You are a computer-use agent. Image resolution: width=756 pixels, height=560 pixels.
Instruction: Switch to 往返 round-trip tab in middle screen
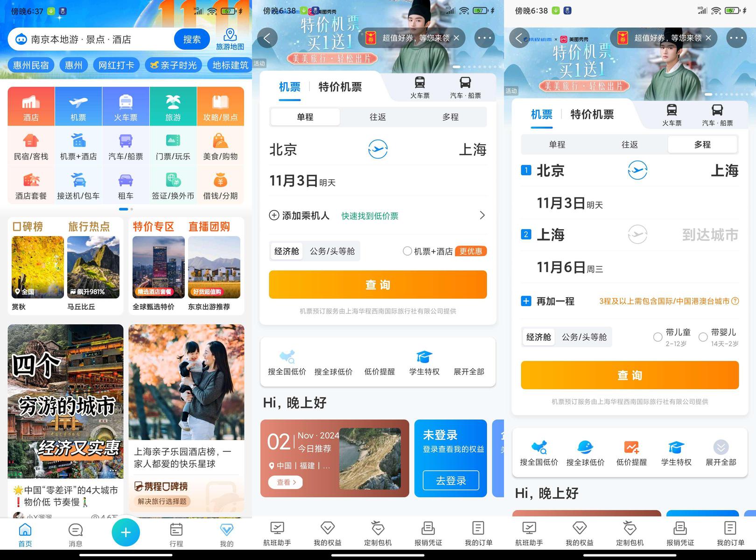tap(378, 117)
